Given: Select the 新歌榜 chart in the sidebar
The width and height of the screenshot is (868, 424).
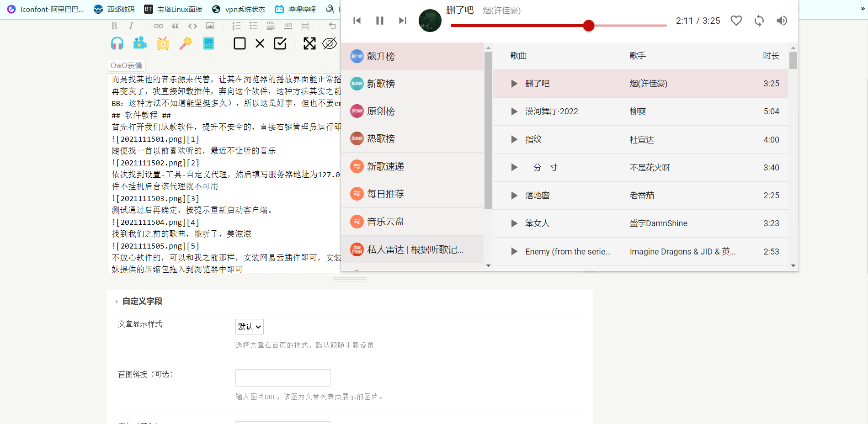Looking at the screenshot, I should pyautogui.click(x=381, y=84).
